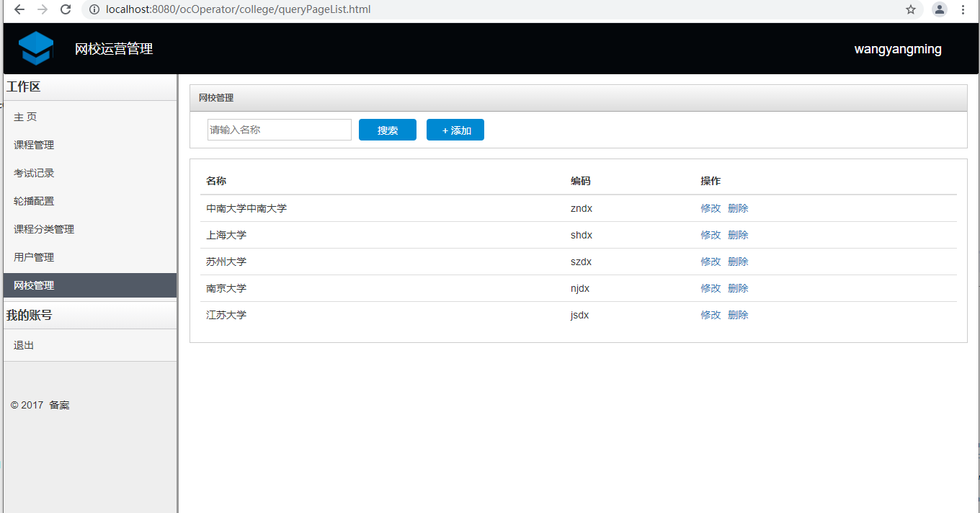Viewport: 980px width, 513px height.
Task: Open the browser three-dot menu
Action: tap(963, 9)
